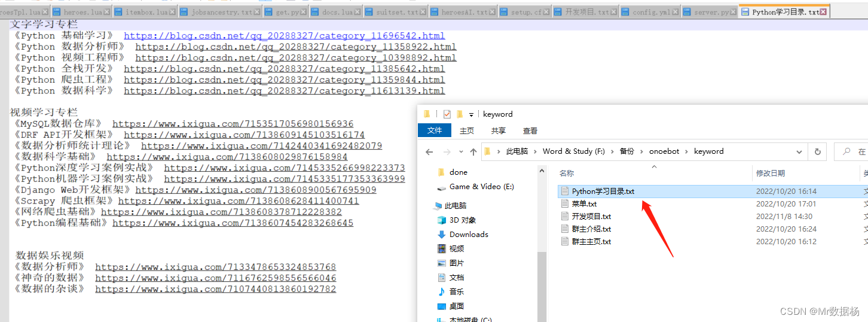Viewport: 868px width, 322px height.
Task: Open the 数据的杂谈 video link
Action: (x=215, y=289)
